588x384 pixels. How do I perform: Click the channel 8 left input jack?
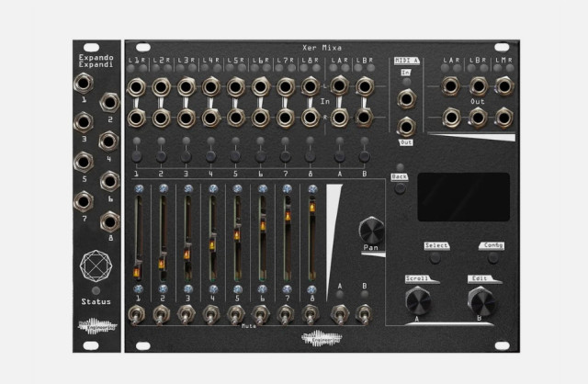311,87
